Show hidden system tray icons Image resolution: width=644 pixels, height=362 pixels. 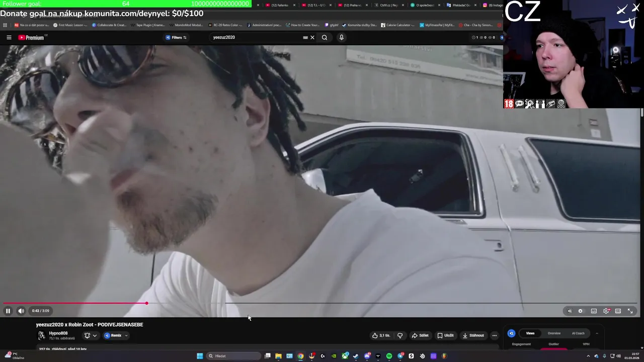[x=588, y=356]
